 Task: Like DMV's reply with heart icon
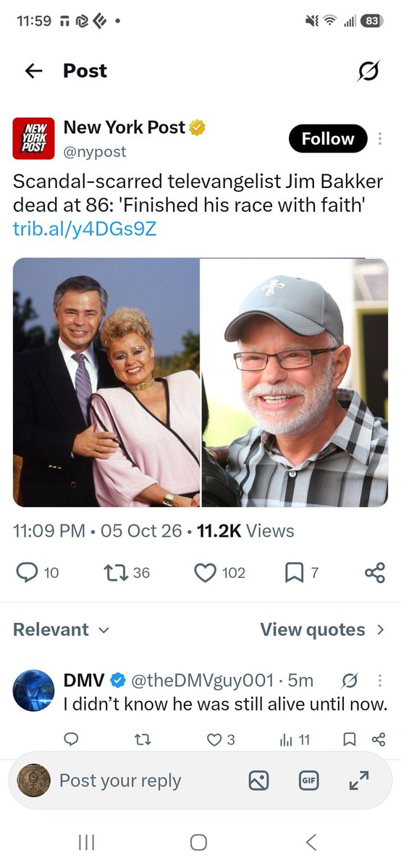(x=221, y=739)
